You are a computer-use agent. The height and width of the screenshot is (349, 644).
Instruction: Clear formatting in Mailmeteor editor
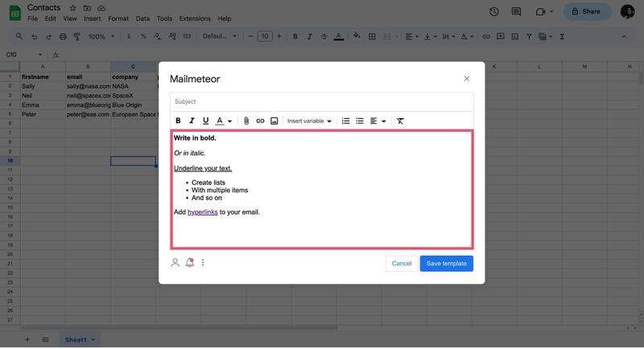coord(399,121)
